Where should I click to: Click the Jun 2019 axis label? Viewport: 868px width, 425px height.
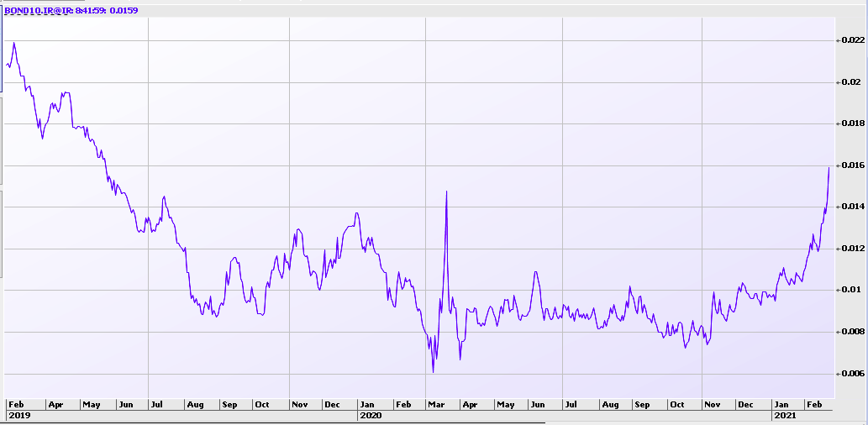point(126,405)
